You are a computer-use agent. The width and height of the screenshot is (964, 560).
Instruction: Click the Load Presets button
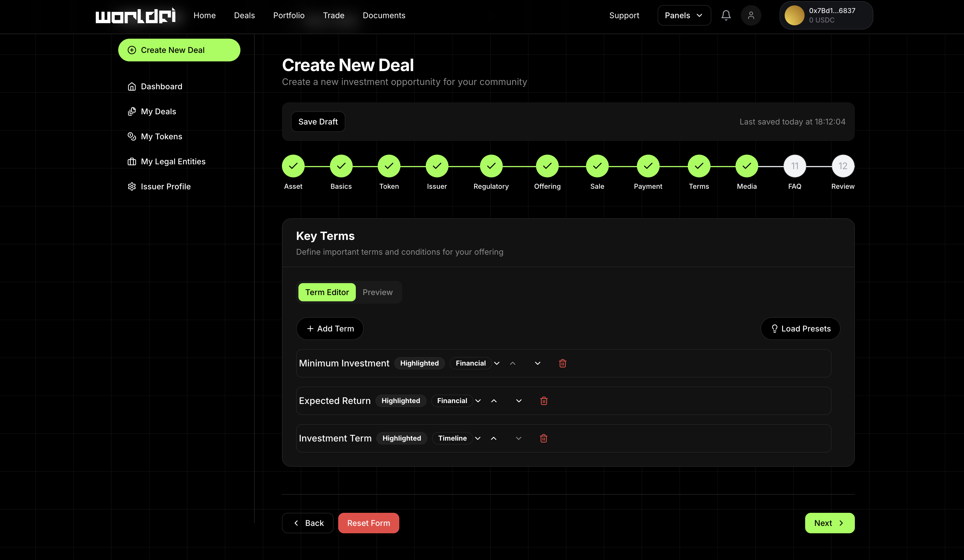coord(800,329)
